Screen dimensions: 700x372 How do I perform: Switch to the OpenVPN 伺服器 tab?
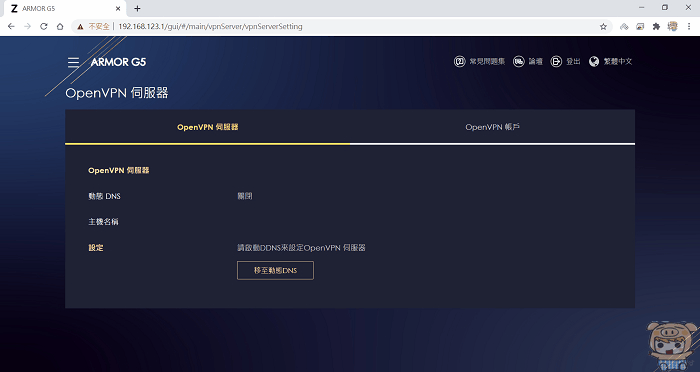click(208, 127)
